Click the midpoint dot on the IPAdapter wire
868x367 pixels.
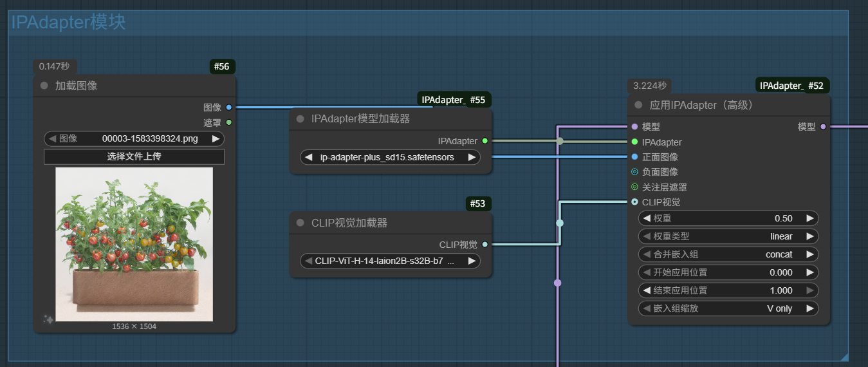[560, 141]
